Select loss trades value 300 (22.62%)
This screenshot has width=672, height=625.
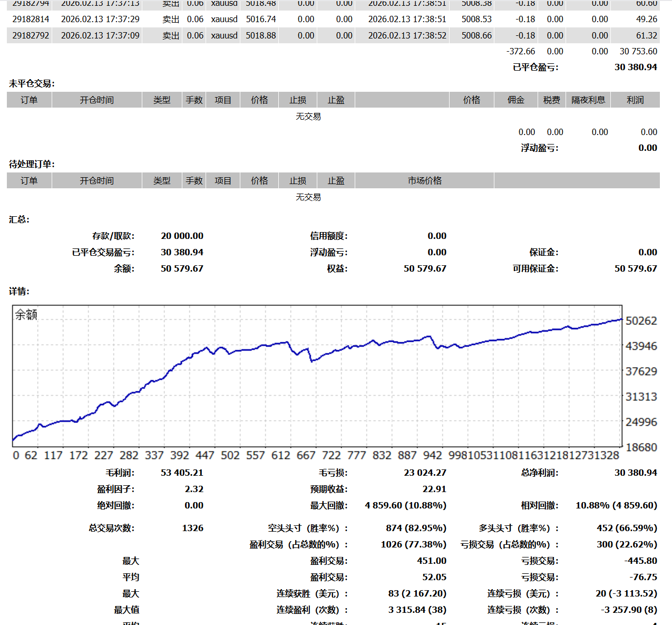[627, 544]
